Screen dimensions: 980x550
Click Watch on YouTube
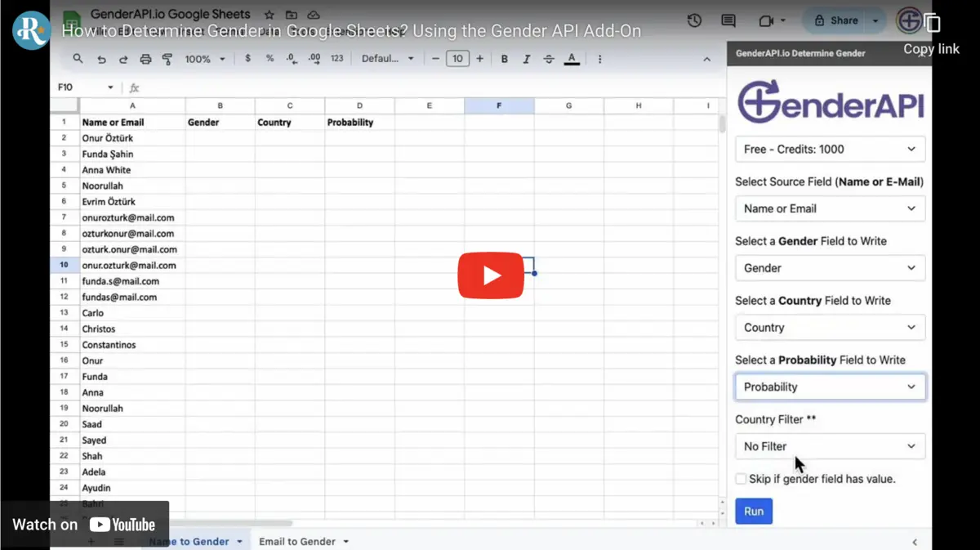click(84, 525)
